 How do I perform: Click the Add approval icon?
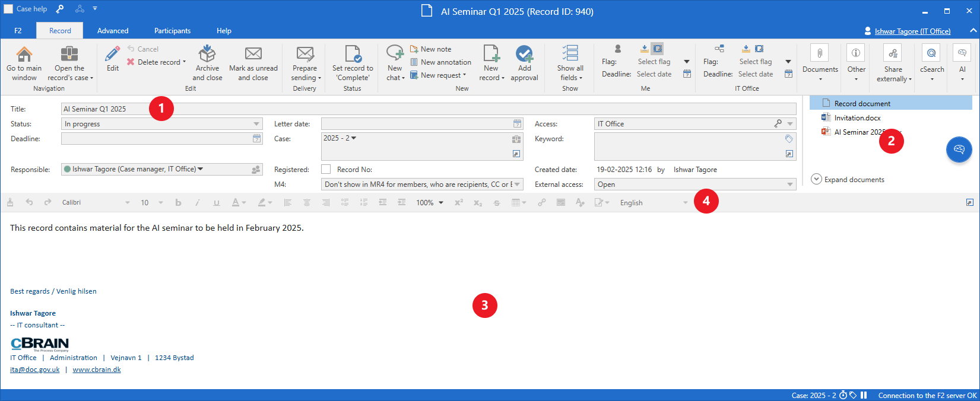click(524, 55)
